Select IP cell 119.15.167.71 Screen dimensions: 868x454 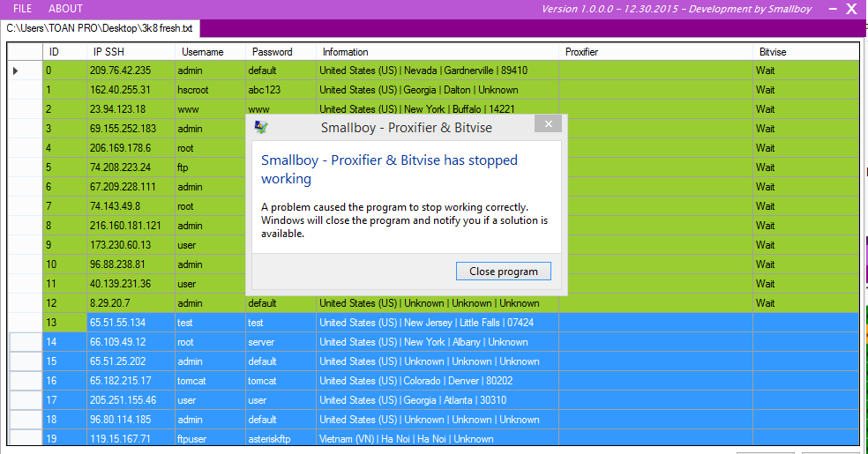tap(131, 437)
